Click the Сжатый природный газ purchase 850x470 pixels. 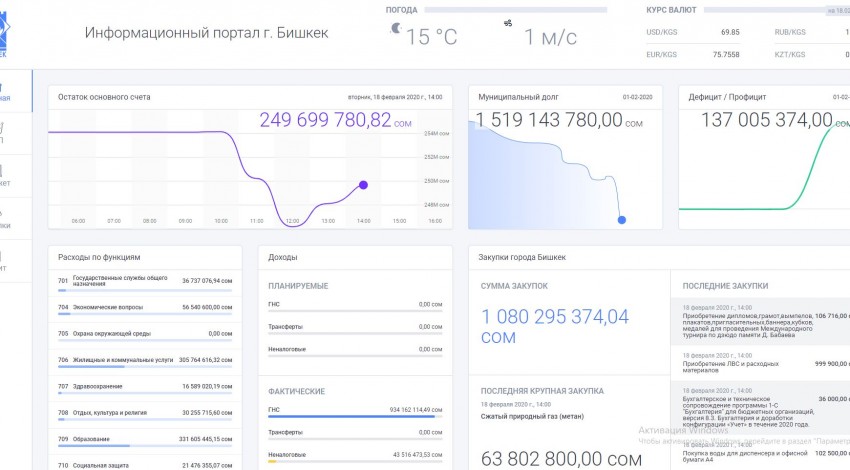tap(522, 415)
